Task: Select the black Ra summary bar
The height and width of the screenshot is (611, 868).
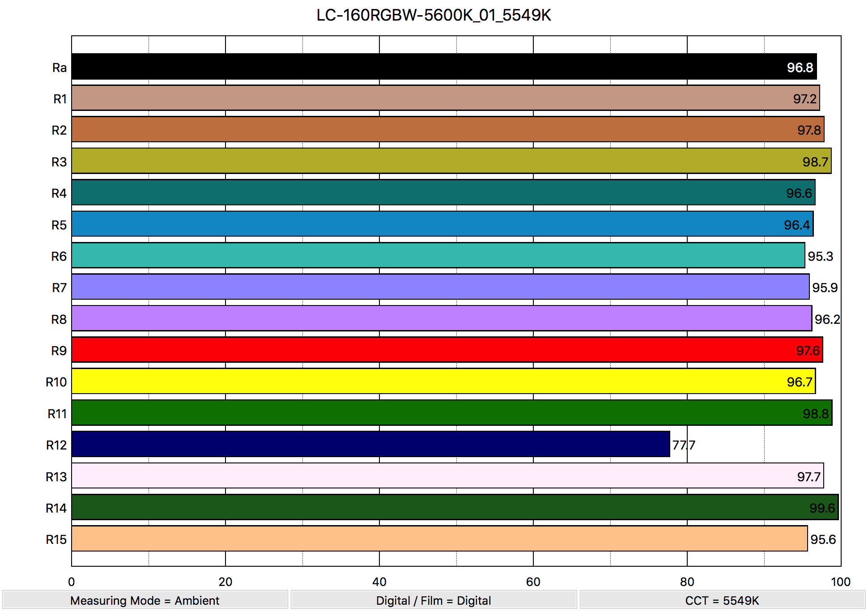Action: (403, 68)
